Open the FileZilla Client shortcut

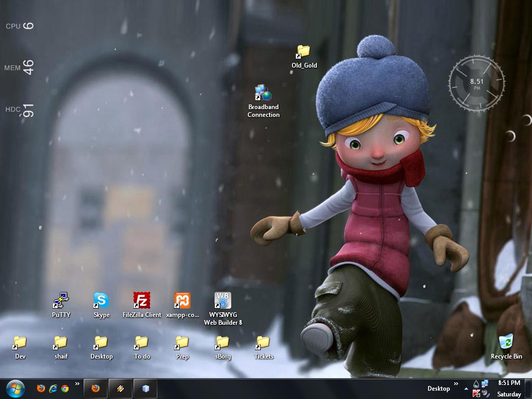point(142,301)
